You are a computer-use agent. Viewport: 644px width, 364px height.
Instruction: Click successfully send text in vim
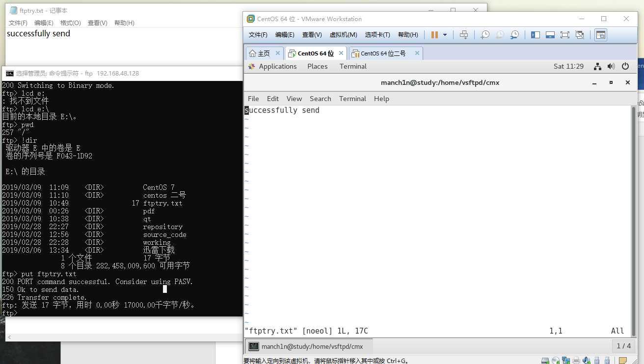[x=282, y=110]
